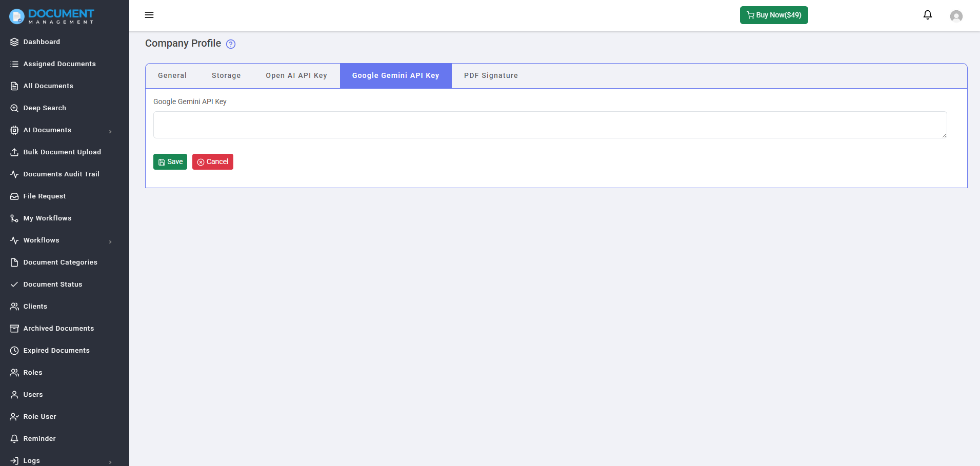Screen dimensions: 980x466
Task: Switch to the PDF Signature tab
Action: pyautogui.click(x=491, y=76)
